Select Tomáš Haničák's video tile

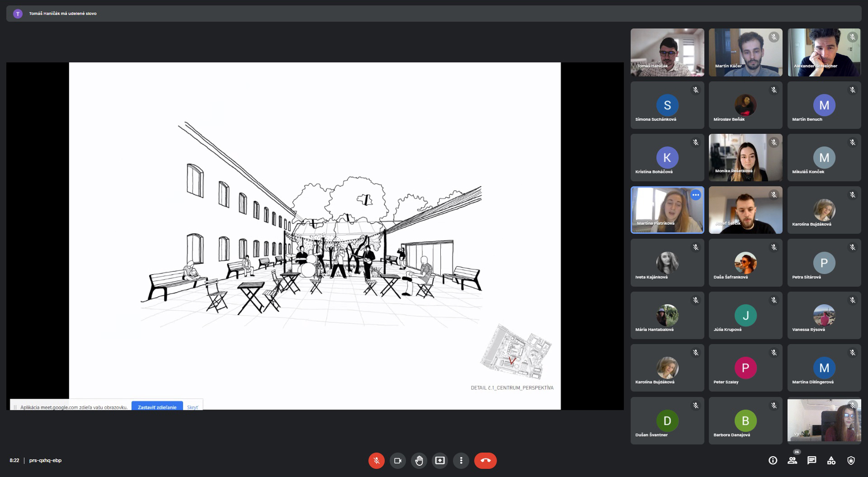tap(667, 52)
